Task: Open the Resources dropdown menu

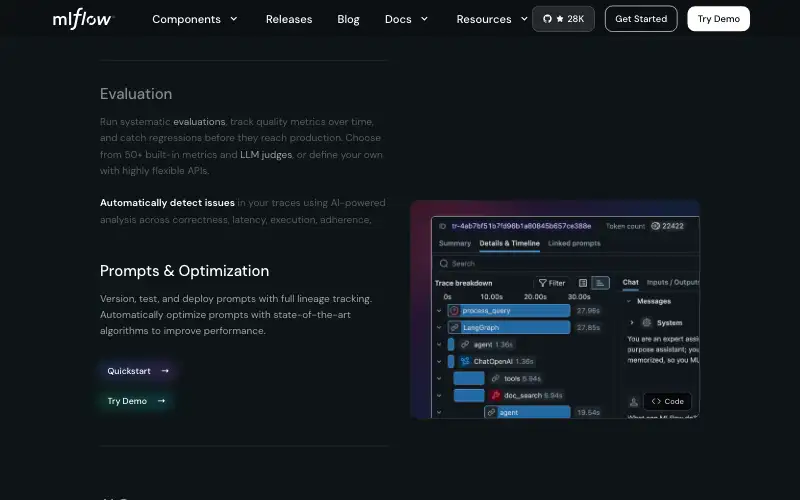Action: tap(492, 19)
